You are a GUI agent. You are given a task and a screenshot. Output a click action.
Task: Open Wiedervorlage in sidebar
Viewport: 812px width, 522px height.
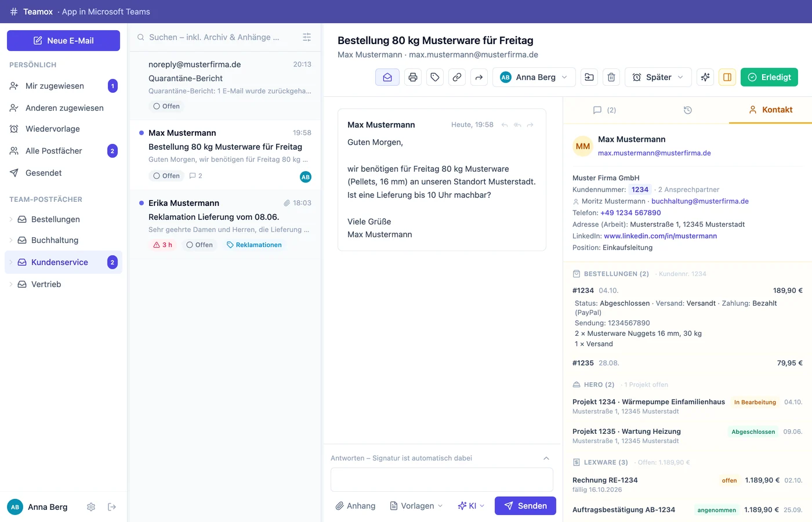click(x=63, y=129)
